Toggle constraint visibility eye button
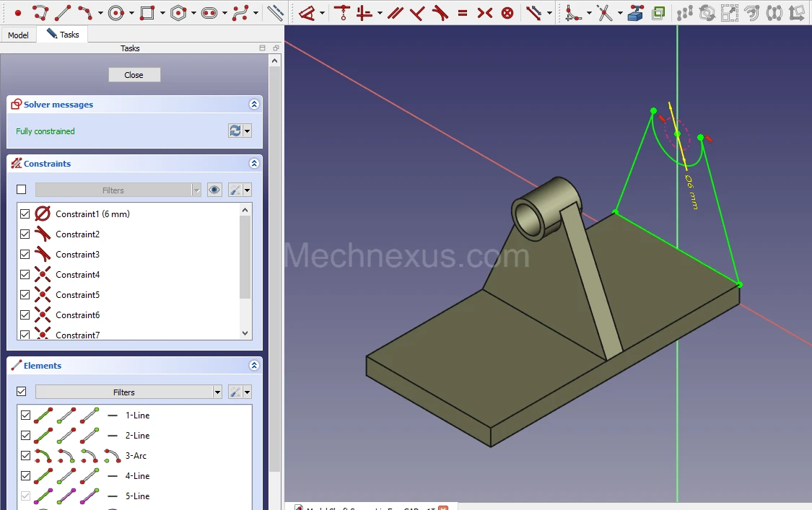 tap(214, 190)
